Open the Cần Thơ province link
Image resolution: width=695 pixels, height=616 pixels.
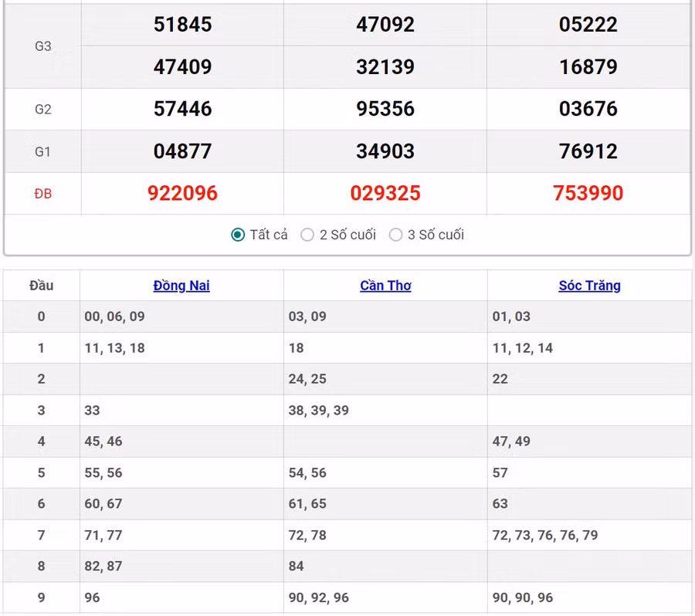(x=385, y=286)
